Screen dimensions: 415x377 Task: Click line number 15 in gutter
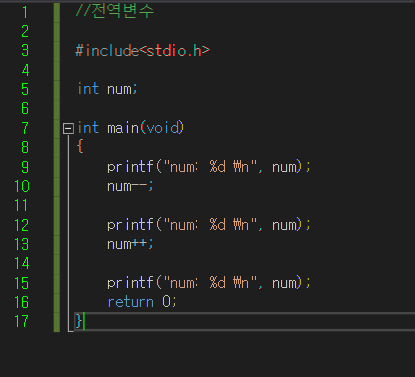[x=22, y=283]
